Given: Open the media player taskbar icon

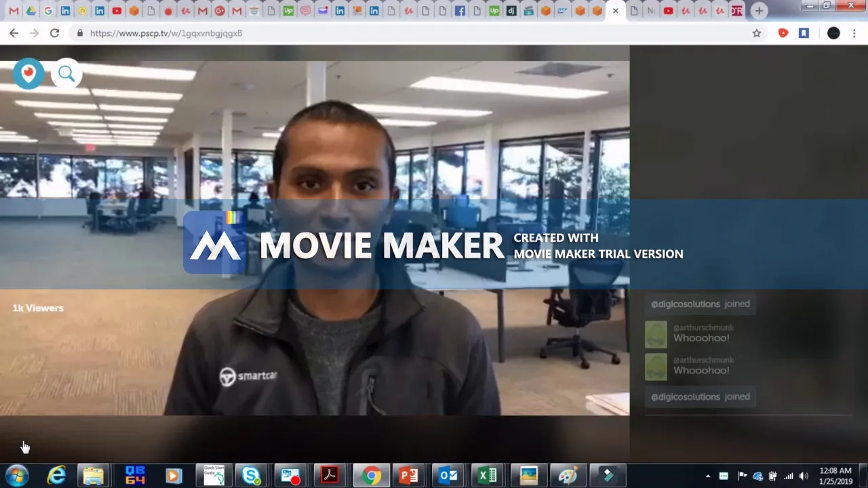Looking at the screenshot, I should pos(174,476).
